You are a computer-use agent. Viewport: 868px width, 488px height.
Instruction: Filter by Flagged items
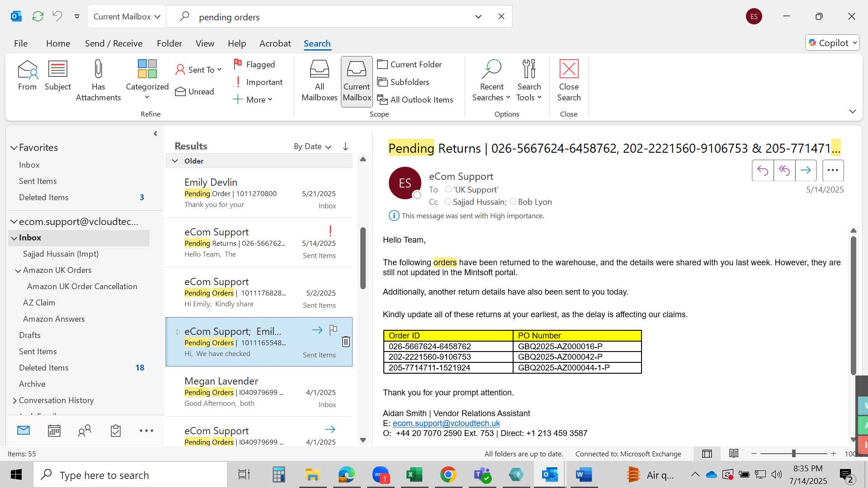coord(255,65)
